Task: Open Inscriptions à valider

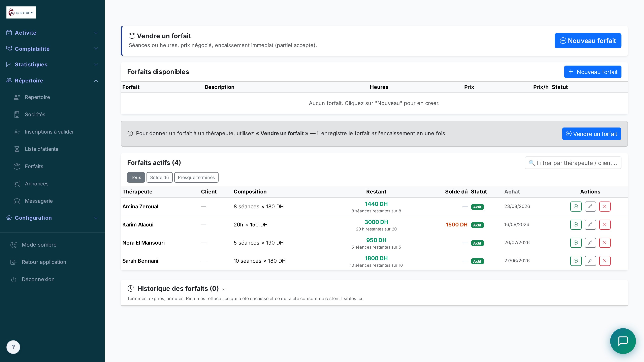Action: (49, 132)
